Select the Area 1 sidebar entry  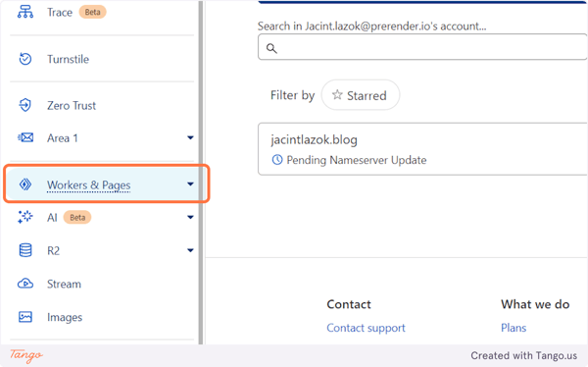[63, 138]
